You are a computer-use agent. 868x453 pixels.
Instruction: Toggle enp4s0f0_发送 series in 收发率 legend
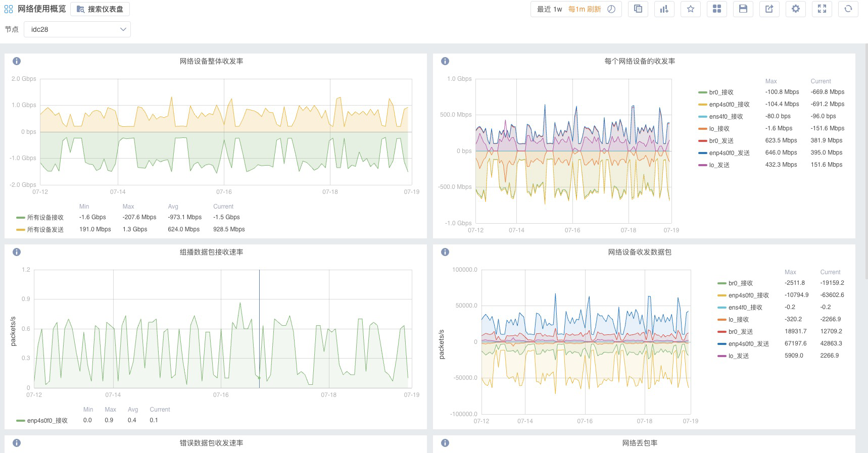(x=729, y=153)
